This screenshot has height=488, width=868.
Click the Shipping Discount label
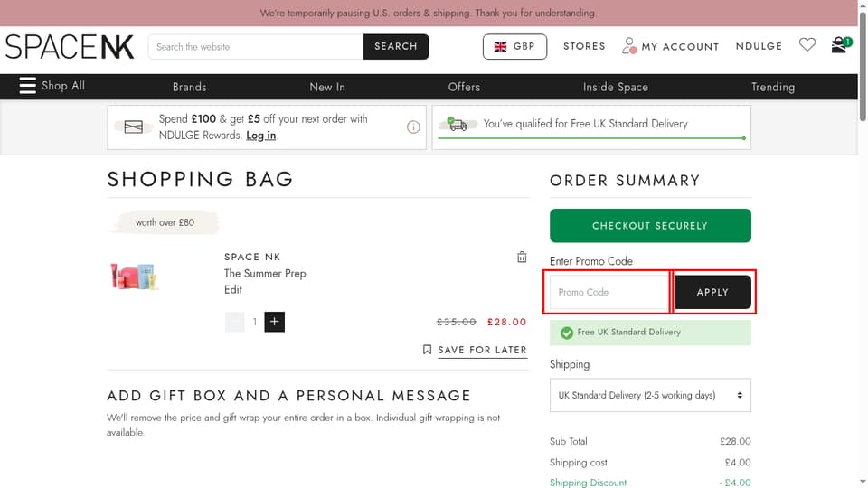click(588, 483)
